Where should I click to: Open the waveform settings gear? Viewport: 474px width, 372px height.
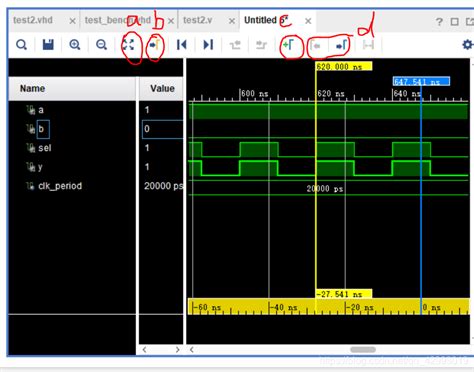point(468,44)
